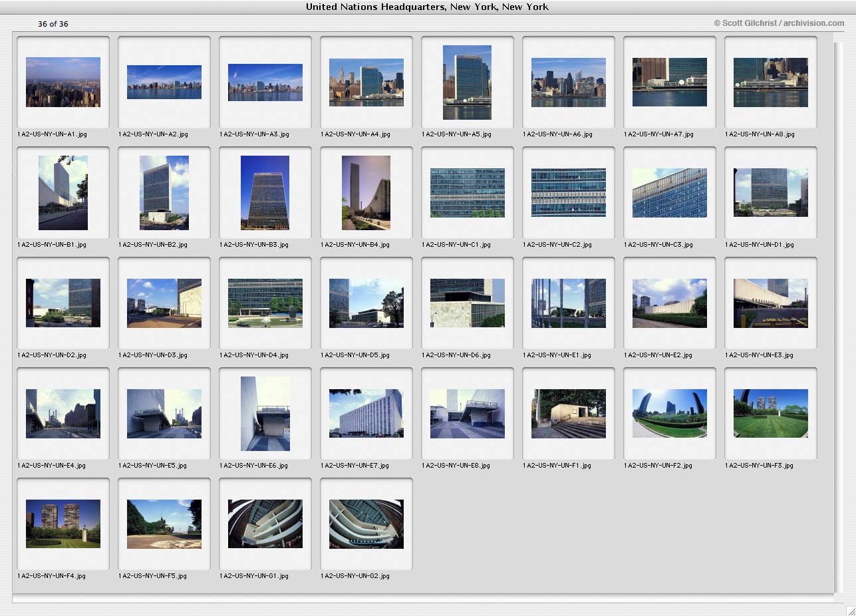Choose thumbnail 1A2-US-NY-UN-E4.jpg
Screen dimensions: 856x616
click(63, 414)
